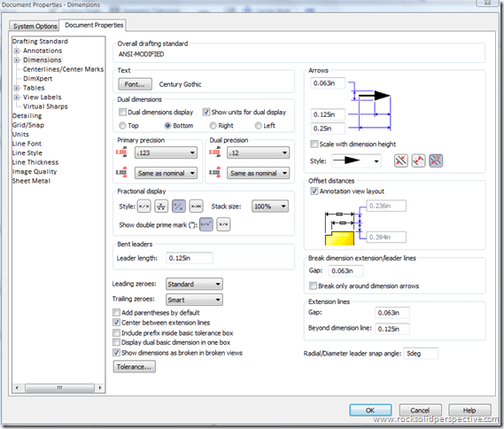504x429 pixels.
Task: Select the fourth fractional style icon
Action: [196, 207]
